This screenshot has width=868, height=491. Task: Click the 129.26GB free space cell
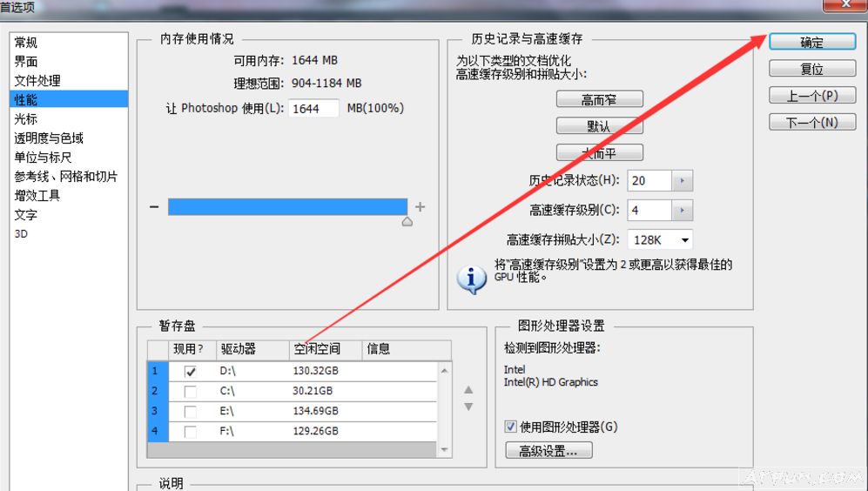pyautogui.click(x=315, y=431)
